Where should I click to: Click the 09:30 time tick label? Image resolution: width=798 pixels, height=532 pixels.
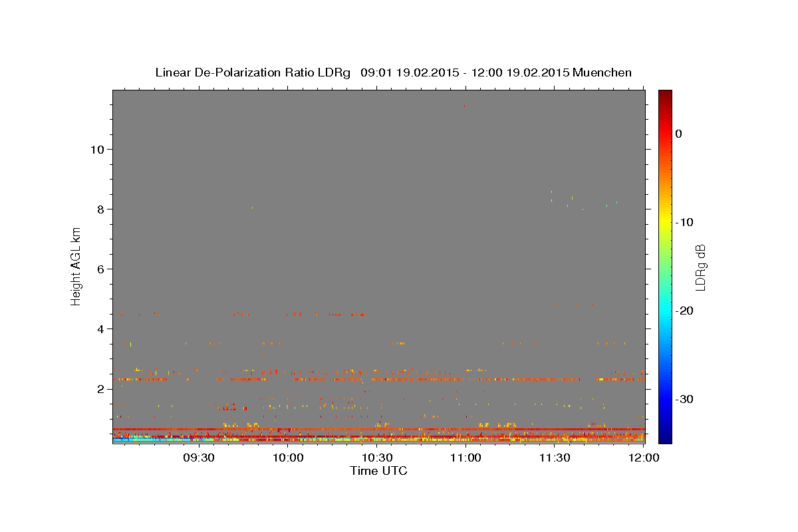pyautogui.click(x=199, y=458)
